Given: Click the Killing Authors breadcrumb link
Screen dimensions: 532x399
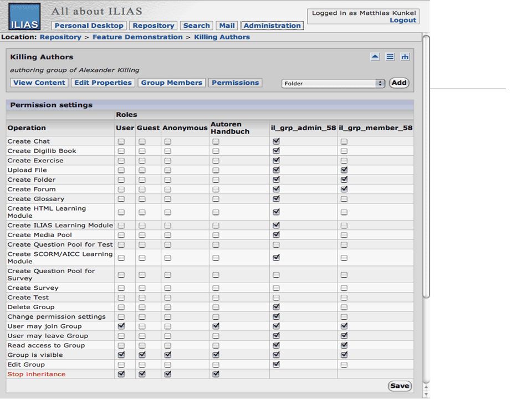Looking at the screenshot, I should pos(222,37).
